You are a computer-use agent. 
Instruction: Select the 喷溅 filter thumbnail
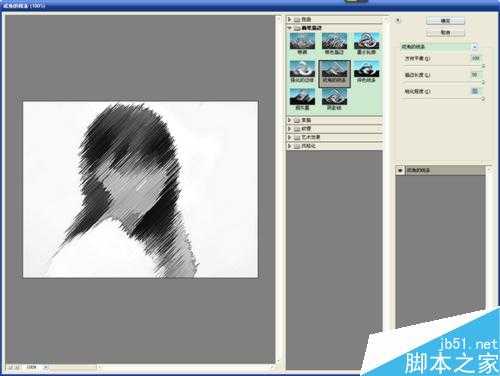pyautogui.click(x=302, y=43)
